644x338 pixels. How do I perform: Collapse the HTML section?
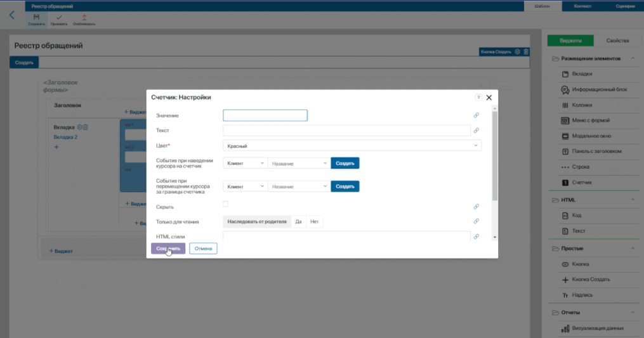[633, 200]
